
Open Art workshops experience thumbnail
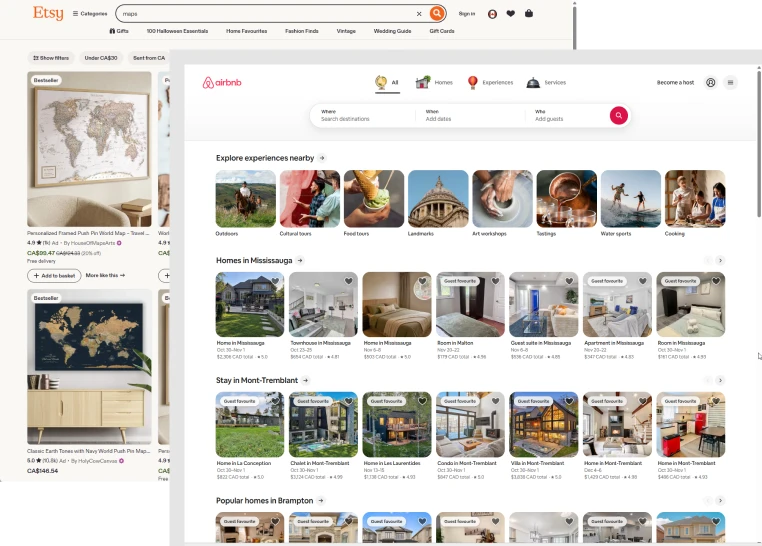tap(502, 199)
